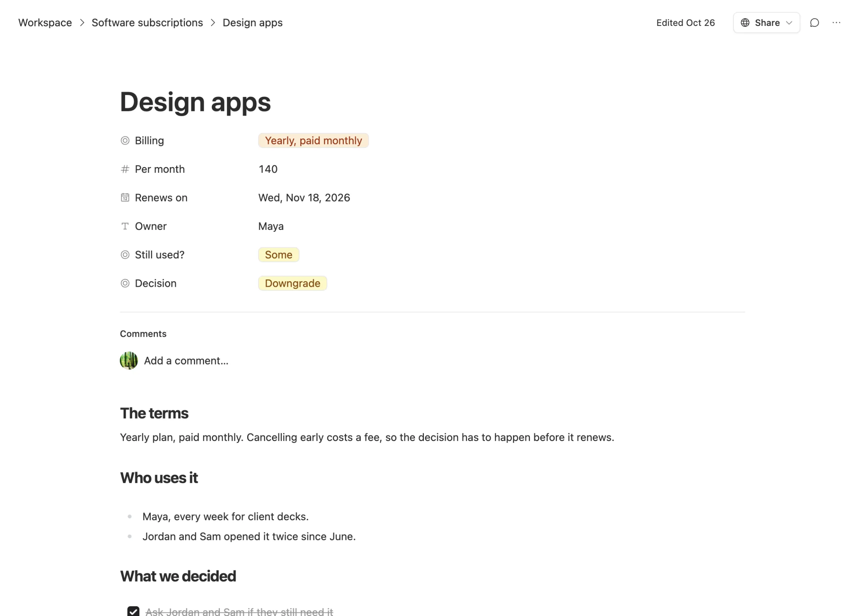Expand the Share dropdown chevron

(789, 23)
